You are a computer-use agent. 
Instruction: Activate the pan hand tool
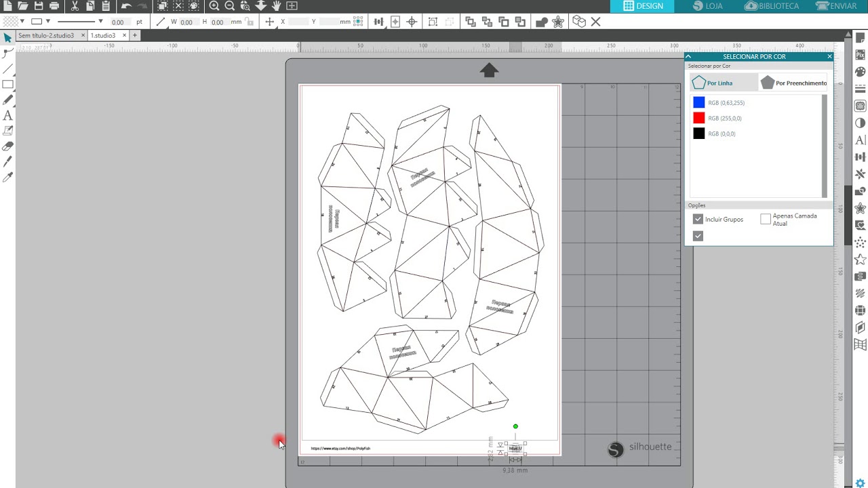[x=277, y=6]
